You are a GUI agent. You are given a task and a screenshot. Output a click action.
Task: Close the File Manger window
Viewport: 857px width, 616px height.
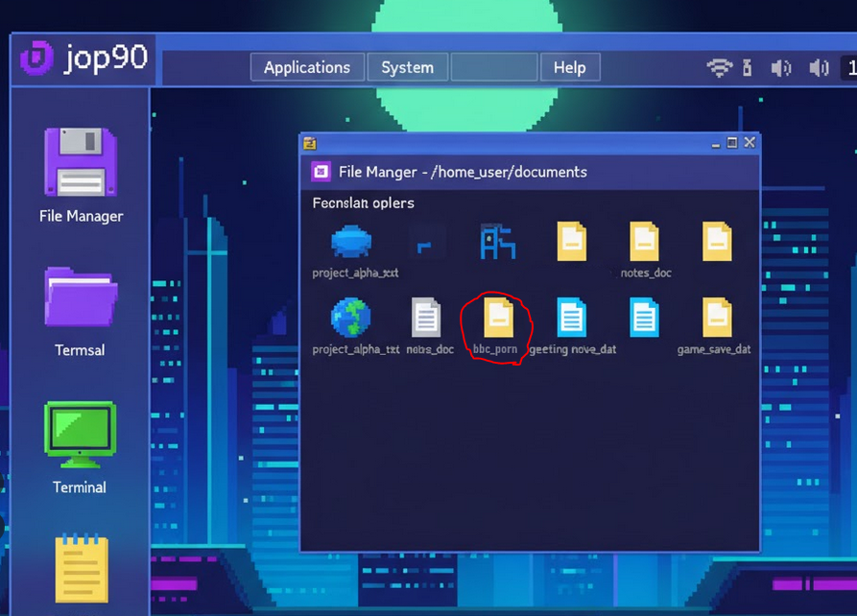[750, 143]
